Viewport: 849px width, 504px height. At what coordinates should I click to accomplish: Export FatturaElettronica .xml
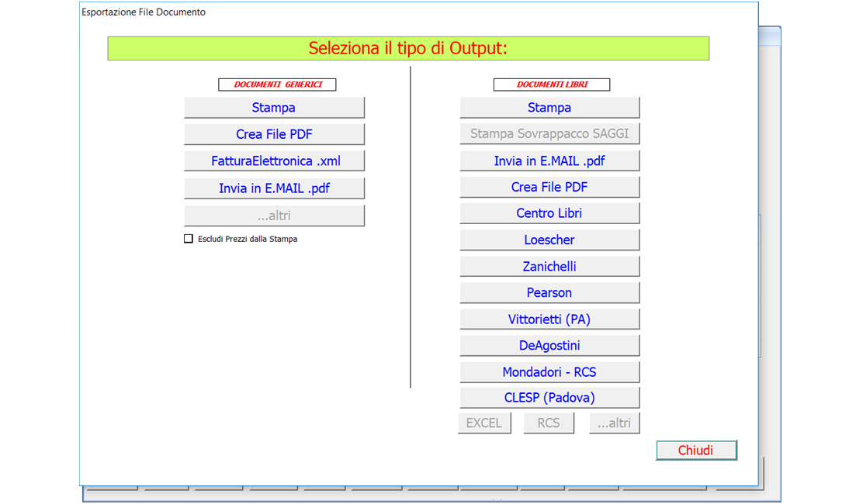click(x=274, y=161)
